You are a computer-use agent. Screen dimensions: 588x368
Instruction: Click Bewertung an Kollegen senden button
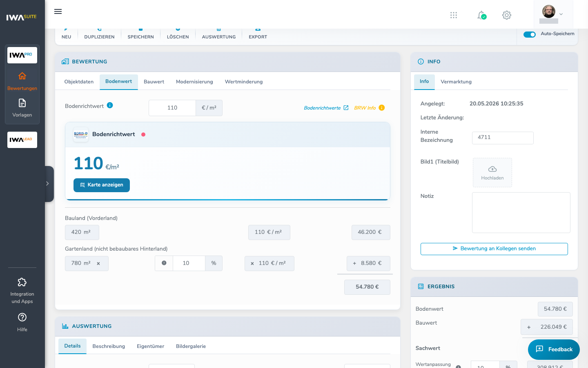click(x=494, y=249)
